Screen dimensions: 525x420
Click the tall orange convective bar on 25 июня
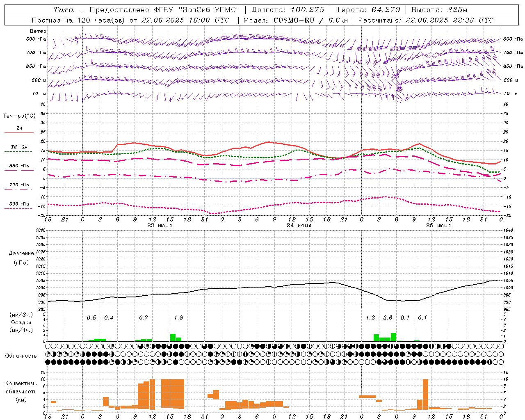tap(425, 394)
